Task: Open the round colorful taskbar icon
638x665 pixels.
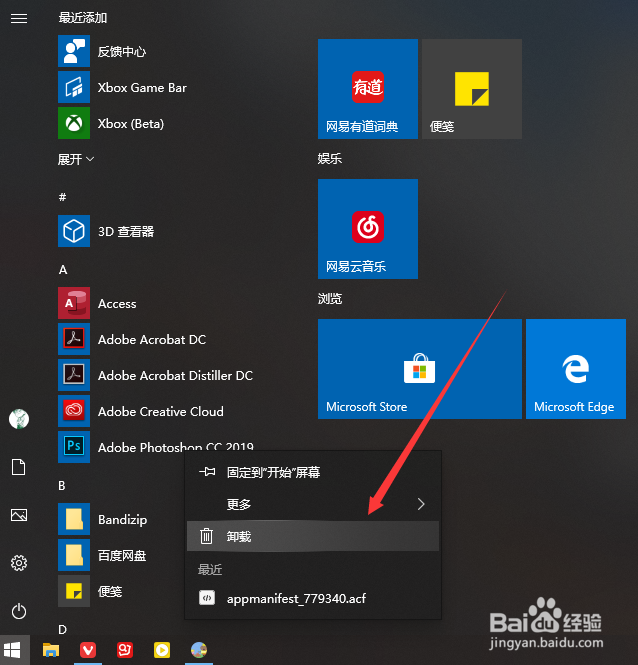Action: (199, 650)
